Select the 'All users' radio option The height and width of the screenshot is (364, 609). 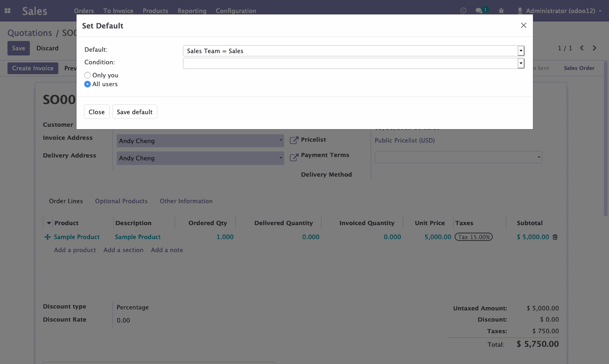[87, 84]
